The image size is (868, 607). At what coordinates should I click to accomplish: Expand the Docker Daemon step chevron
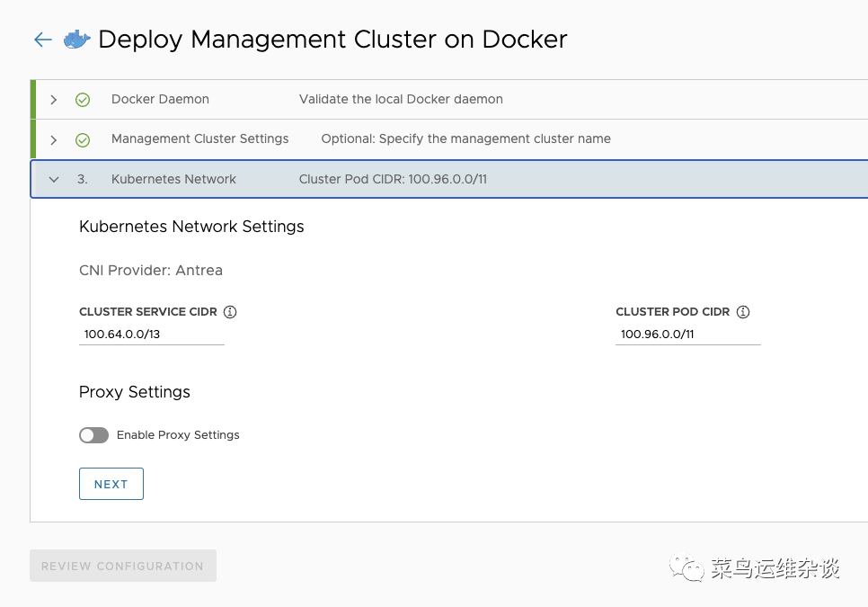point(54,100)
